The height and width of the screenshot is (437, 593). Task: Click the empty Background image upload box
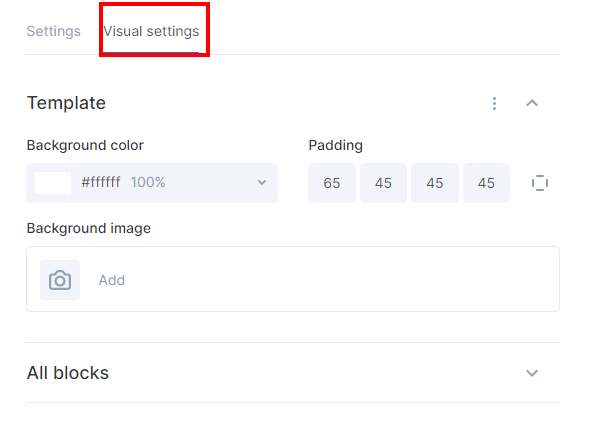(x=293, y=279)
